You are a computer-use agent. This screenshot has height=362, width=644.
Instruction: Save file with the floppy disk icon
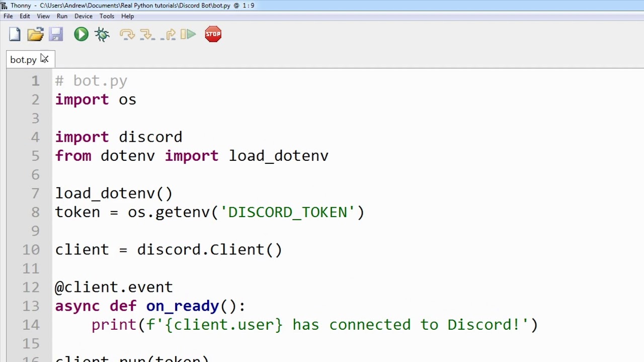56,34
